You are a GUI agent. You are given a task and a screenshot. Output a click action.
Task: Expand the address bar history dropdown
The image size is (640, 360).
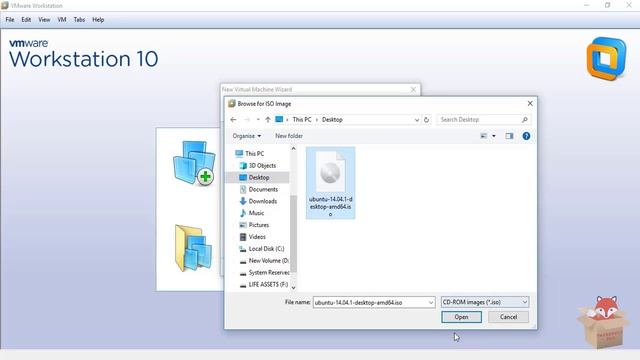pos(416,120)
